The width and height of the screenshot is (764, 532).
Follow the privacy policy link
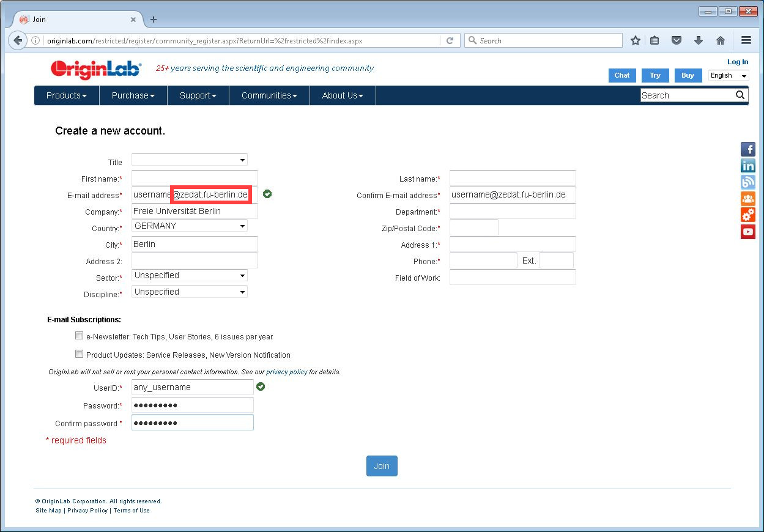coord(286,372)
